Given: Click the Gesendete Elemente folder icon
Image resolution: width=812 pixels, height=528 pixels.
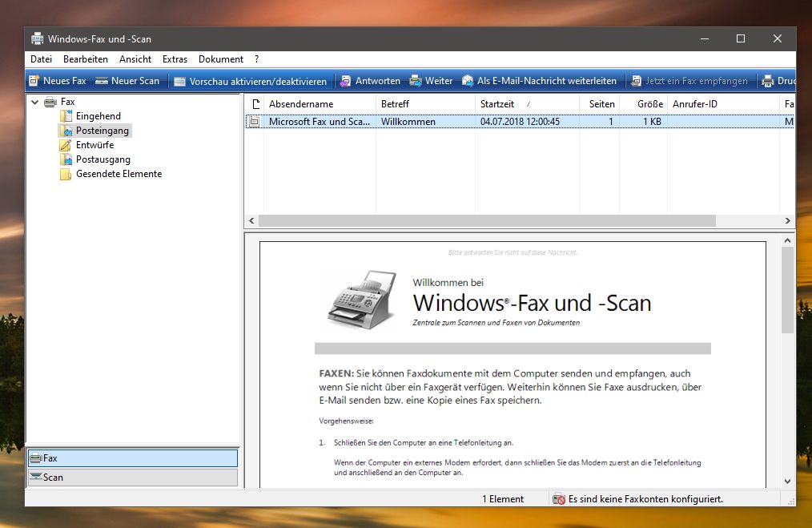Looking at the screenshot, I should (x=66, y=174).
